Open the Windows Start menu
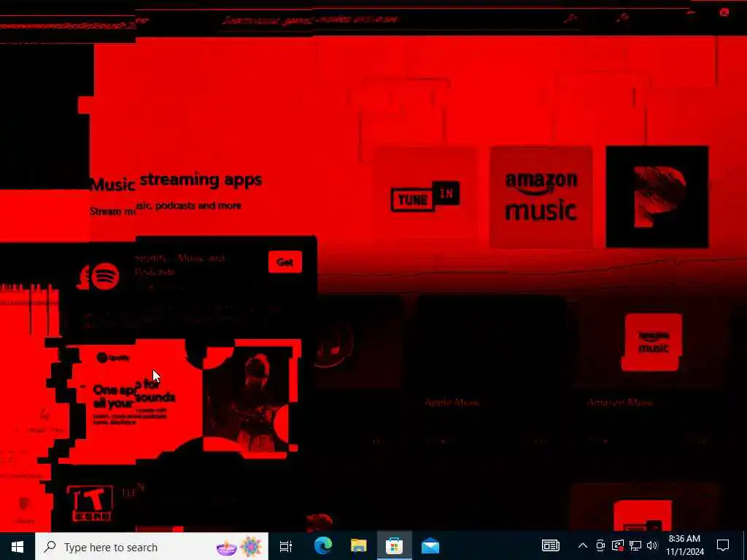Image resolution: width=747 pixels, height=560 pixels. pos(18,547)
